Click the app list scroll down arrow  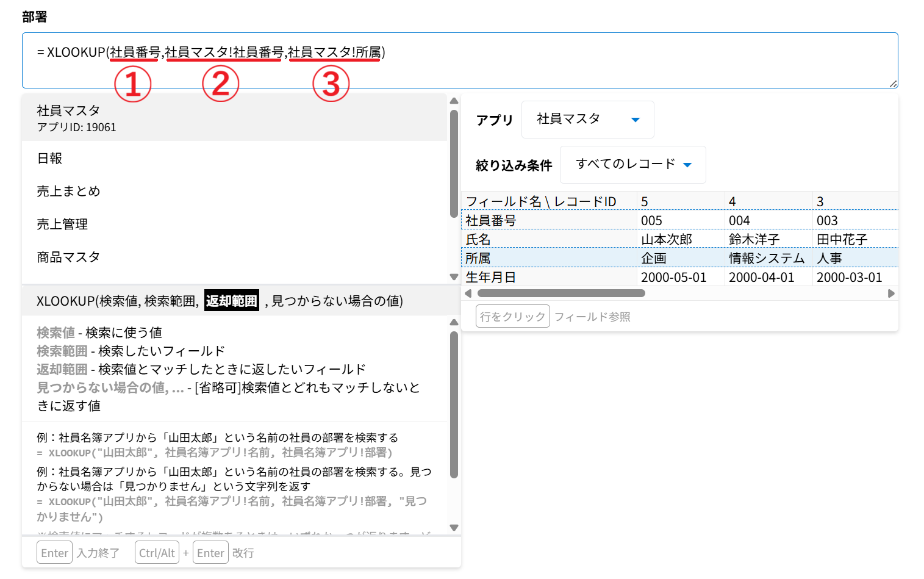click(x=454, y=276)
